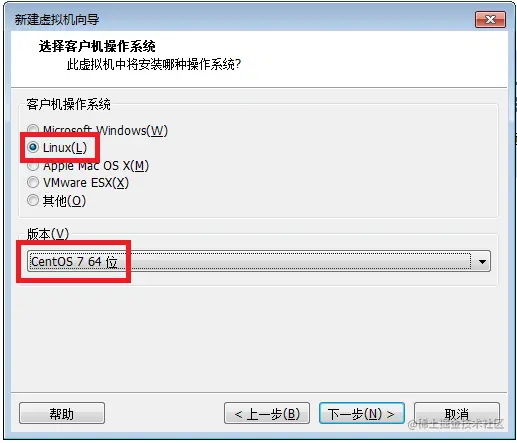Click the 此虚拟机中将安装哪种操作系统 subtitle text
The width and height of the screenshot is (517, 443).
click(154, 64)
